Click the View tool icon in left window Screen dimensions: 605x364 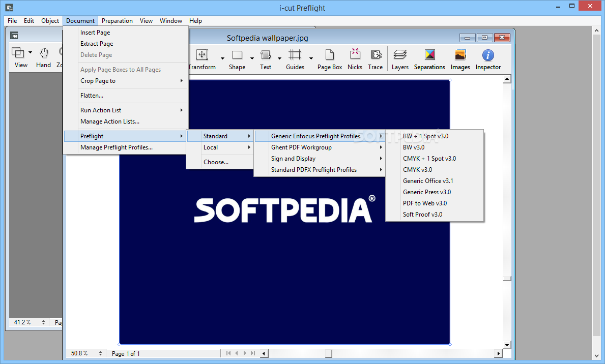point(18,52)
